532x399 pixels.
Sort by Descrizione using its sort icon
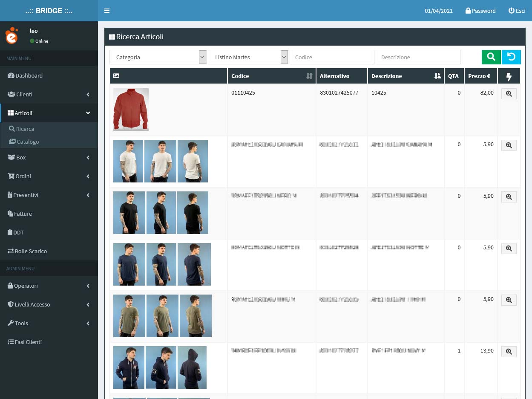pyautogui.click(x=437, y=76)
